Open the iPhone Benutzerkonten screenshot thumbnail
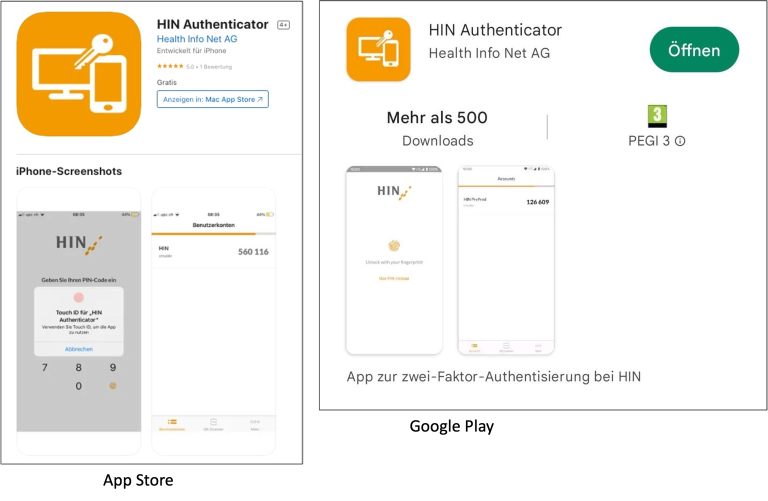Viewport: 768px width, 501px height. click(214, 321)
